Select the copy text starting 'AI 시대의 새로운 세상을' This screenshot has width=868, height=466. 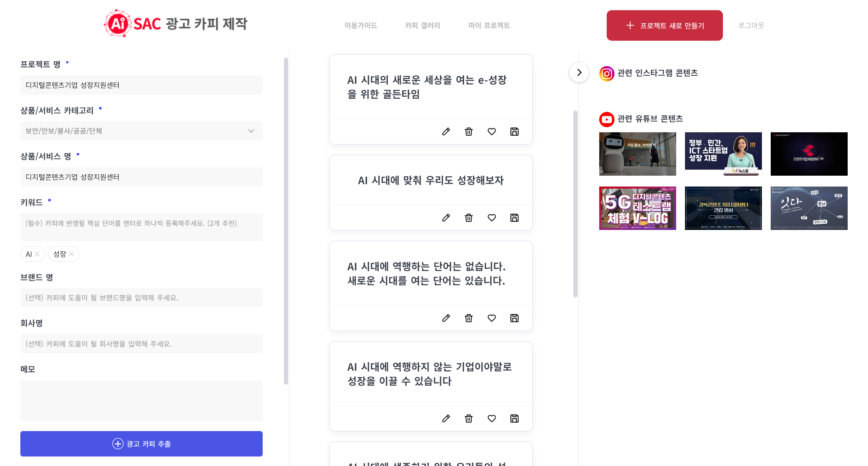(x=427, y=87)
